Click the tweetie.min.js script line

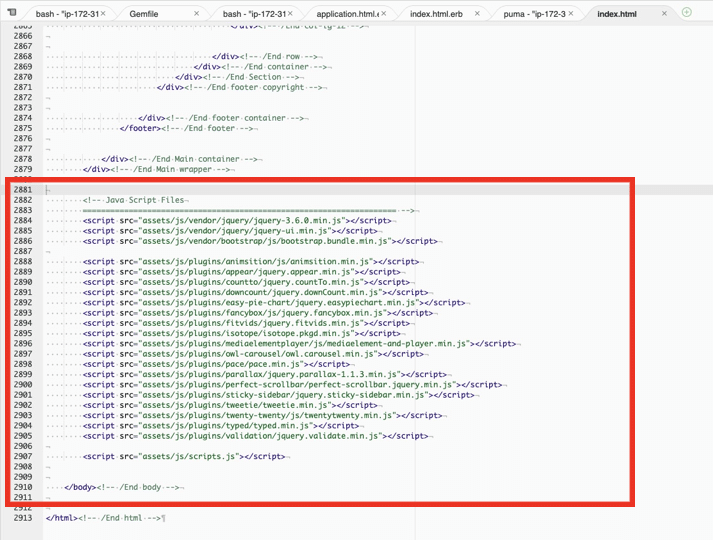(x=230, y=405)
